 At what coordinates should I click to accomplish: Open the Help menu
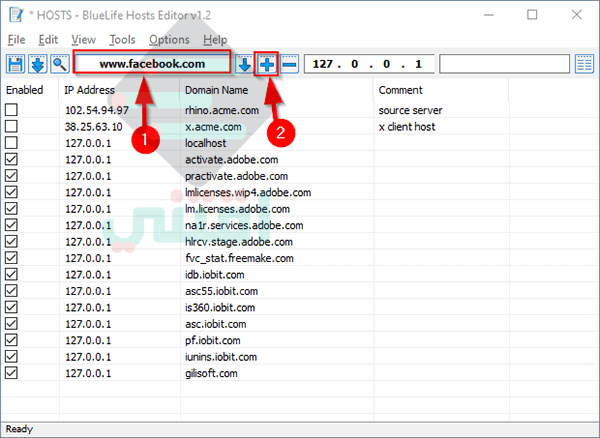click(215, 39)
